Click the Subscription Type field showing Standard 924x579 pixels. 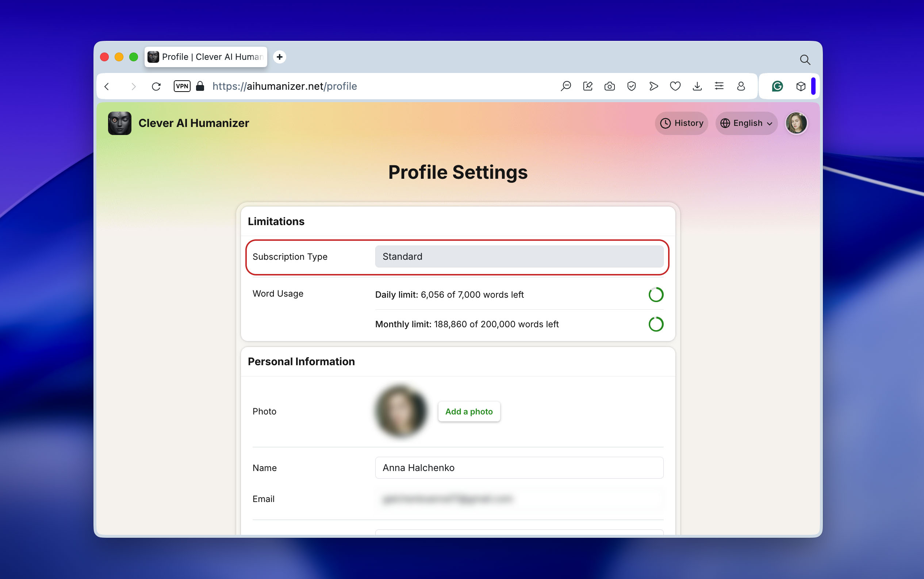519,256
